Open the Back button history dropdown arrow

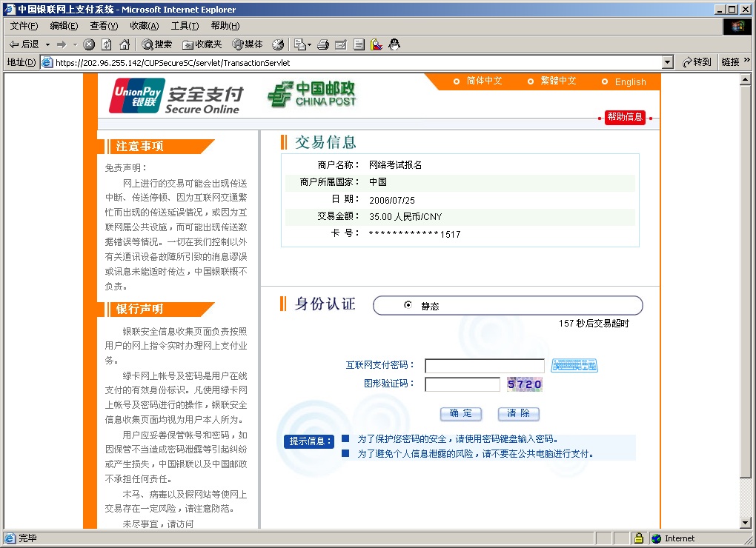47,44
